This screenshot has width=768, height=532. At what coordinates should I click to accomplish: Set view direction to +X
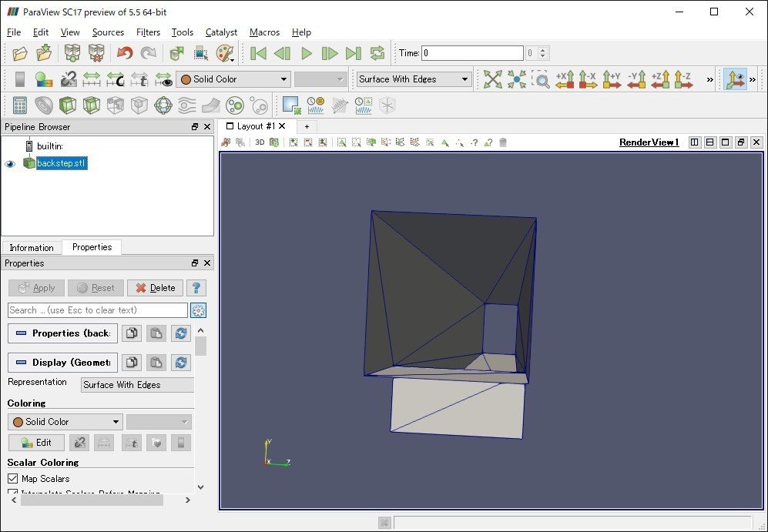[565, 79]
